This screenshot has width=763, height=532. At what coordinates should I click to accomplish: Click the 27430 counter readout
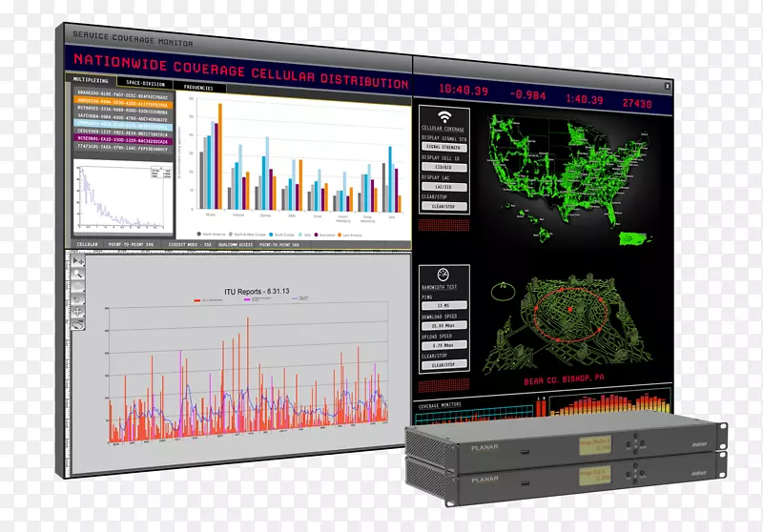pyautogui.click(x=637, y=103)
